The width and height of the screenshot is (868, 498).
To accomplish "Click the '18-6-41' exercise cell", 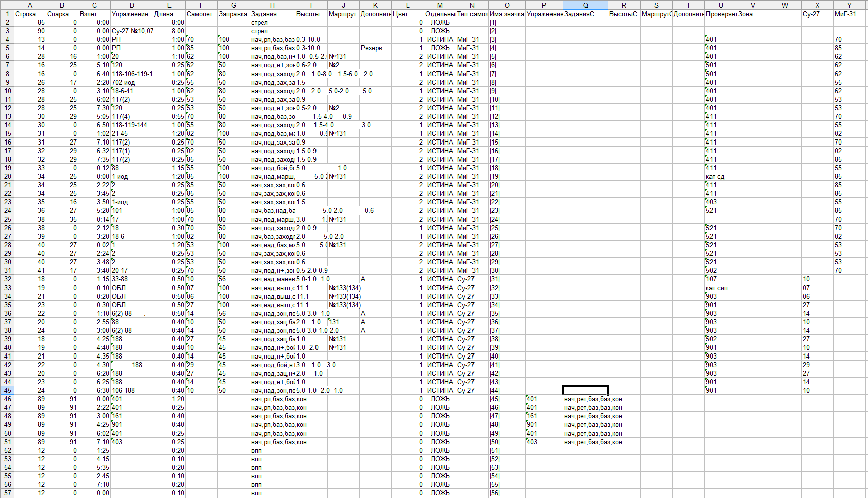I will coord(132,91).
